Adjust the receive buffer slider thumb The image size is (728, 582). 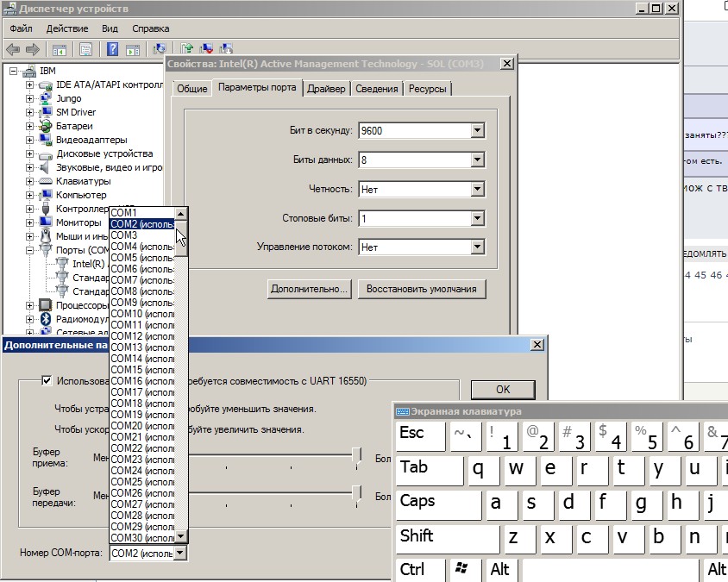356,455
